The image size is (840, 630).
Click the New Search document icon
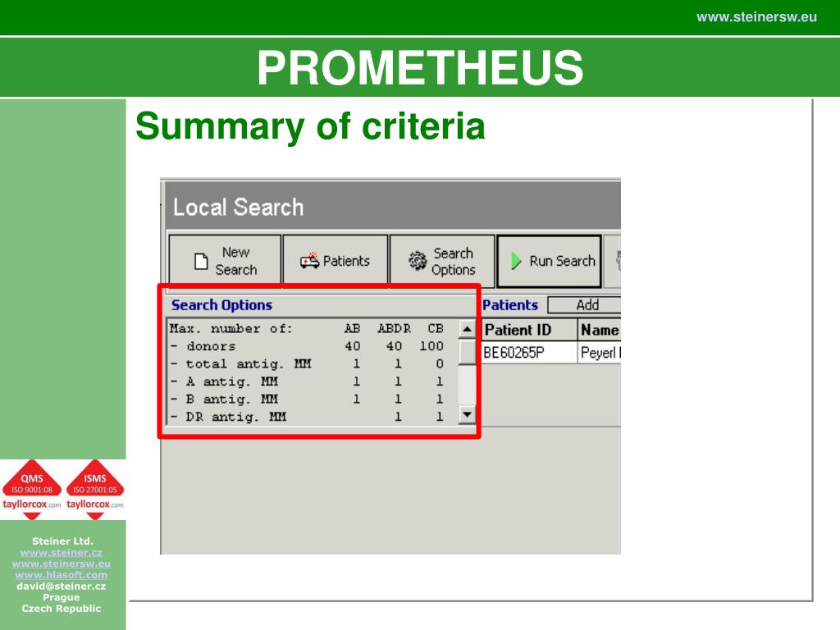tap(201, 262)
